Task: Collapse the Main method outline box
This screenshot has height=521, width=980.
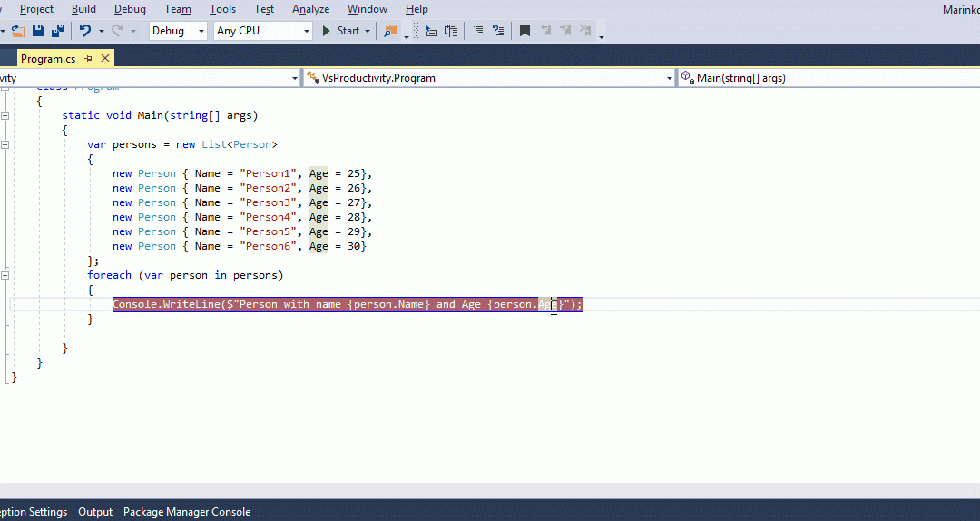Action: coord(5,115)
